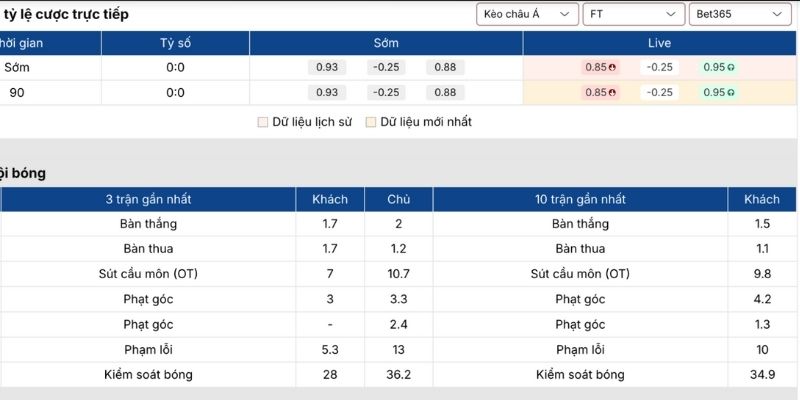
Task: Open the 'Kèo châu Á' dropdown
Action: click(528, 14)
